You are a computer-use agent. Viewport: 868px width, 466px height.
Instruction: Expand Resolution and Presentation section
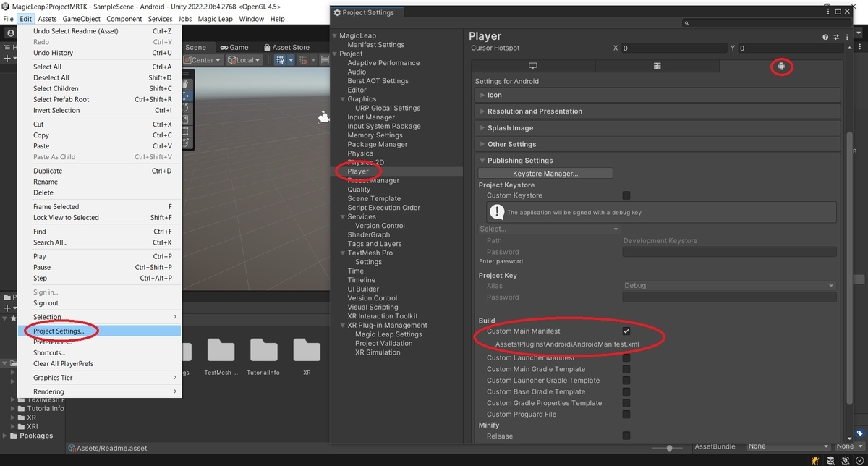click(658, 111)
